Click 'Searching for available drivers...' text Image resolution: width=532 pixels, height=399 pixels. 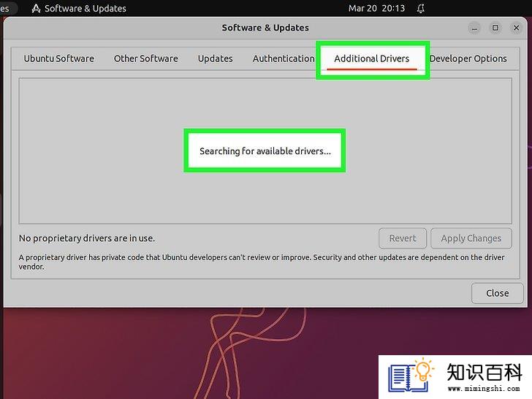(265, 151)
